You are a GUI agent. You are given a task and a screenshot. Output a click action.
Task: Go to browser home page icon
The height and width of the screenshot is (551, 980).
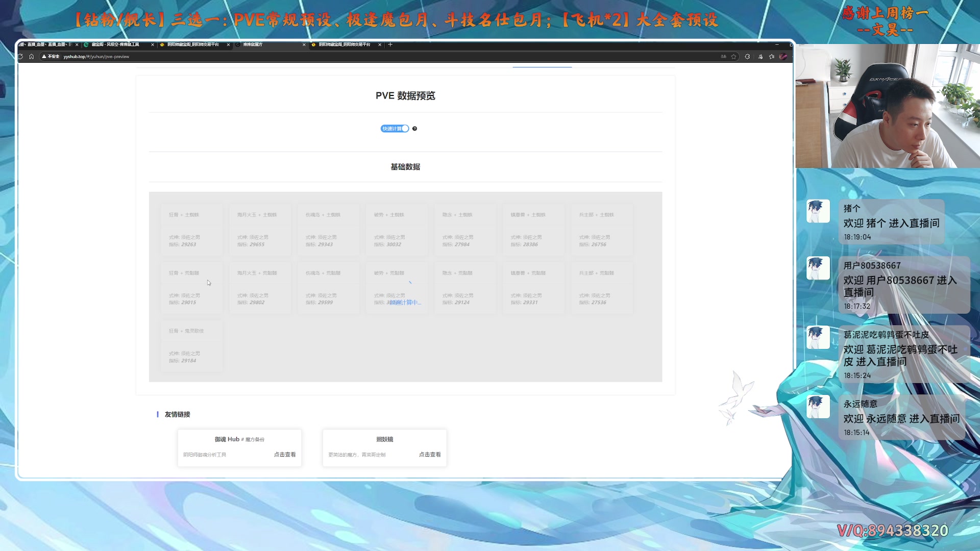[31, 57]
